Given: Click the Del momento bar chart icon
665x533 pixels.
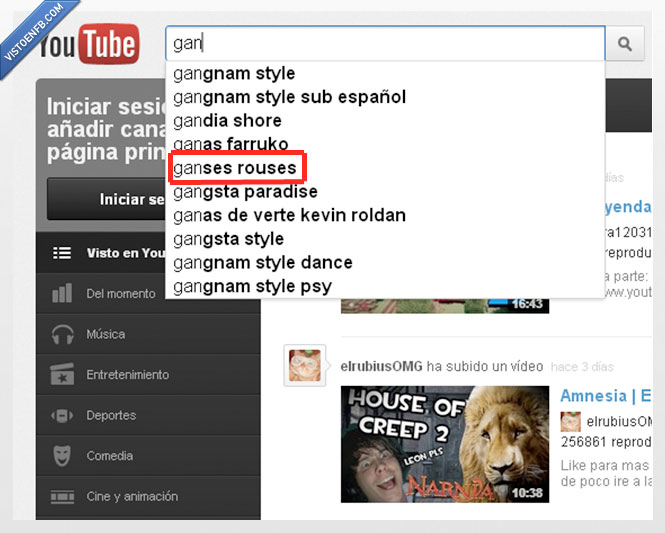Looking at the screenshot, I should tap(62, 293).
